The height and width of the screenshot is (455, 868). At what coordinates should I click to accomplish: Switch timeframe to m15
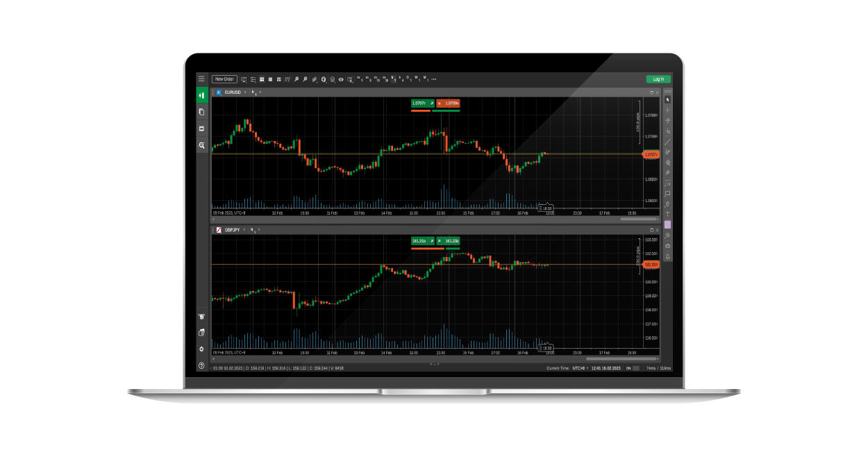coord(377,79)
